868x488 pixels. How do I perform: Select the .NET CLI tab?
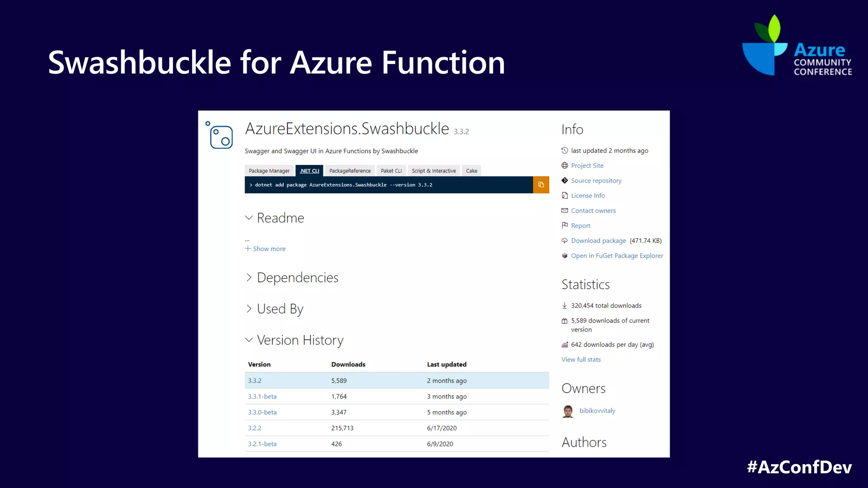[309, 171]
